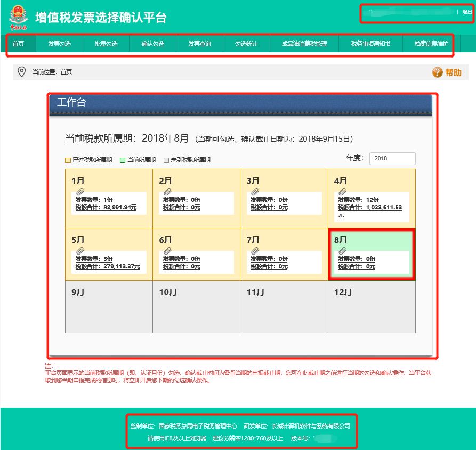
Task: Click the paperclip icon in the 3月 cell
Action: (x=254, y=193)
